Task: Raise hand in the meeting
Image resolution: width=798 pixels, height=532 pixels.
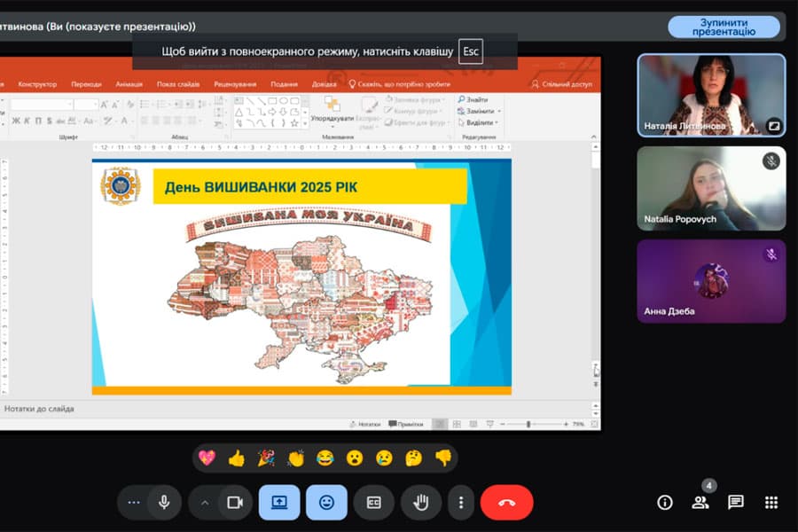Action: tap(421, 502)
